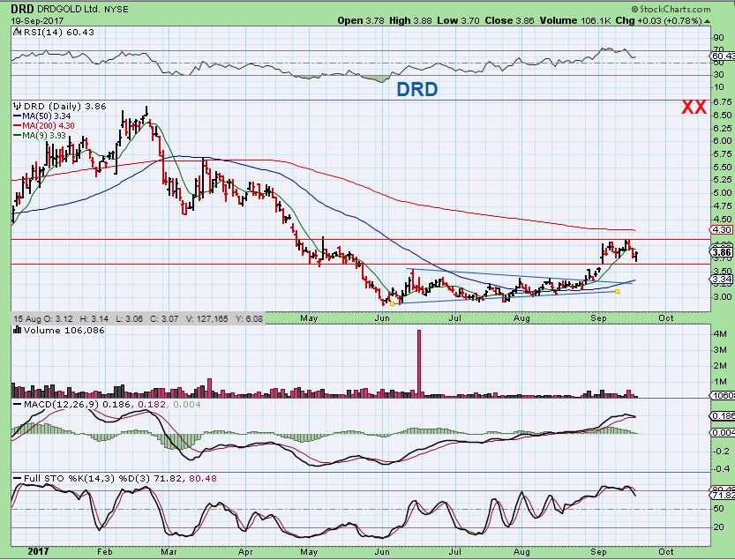The height and width of the screenshot is (560, 735).
Task: Click the Apr label on bottom date axis
Action: [245, 551]
